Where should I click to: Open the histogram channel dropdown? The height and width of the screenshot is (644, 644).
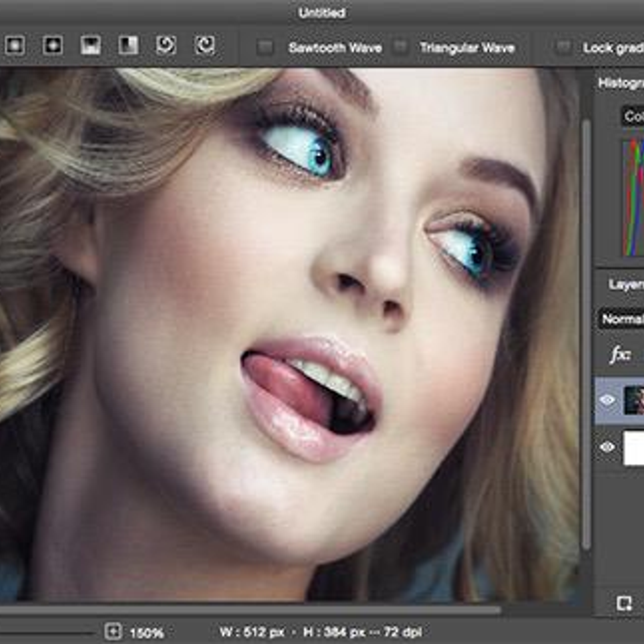[x=632, y=116]
